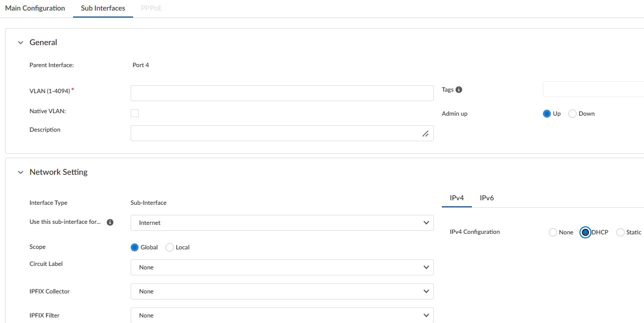644x323 pixels.
Task: Set Admin up to Down
Action: click(572, 114)
